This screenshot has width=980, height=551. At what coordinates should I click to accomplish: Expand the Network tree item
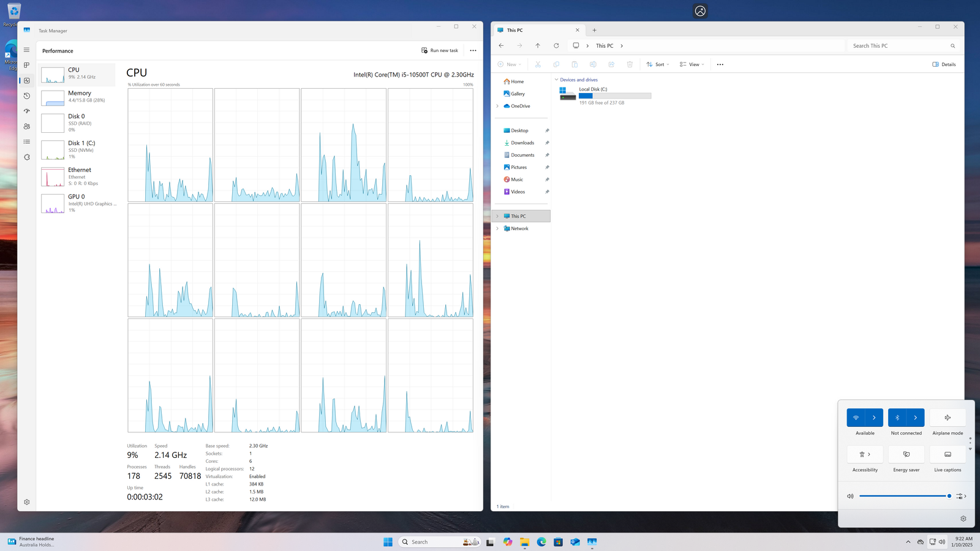(497, 228)
